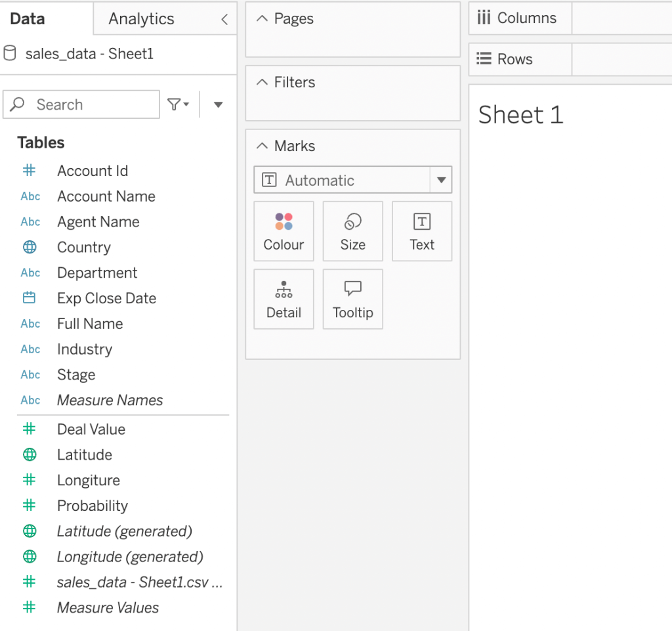Image resolution: width=672 pixels, height=631 pixels.
Task: Click the Text mark button
Action: tap(421, 231)
